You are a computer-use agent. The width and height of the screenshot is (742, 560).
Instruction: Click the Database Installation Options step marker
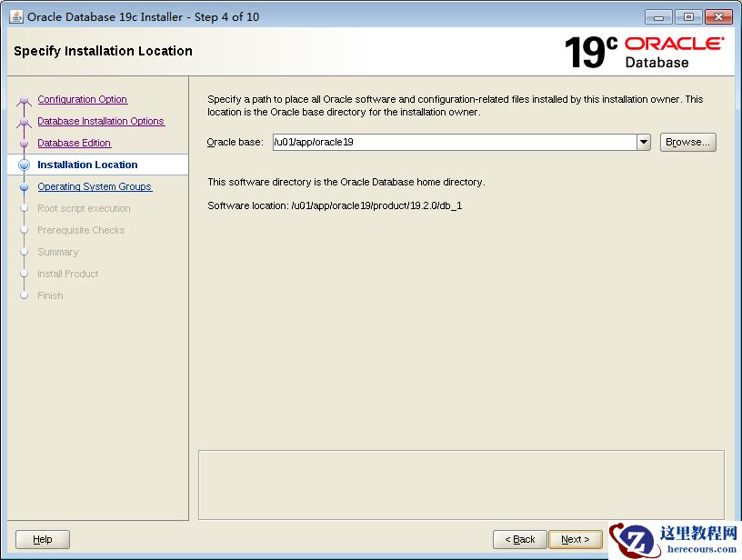coord(25,122)
